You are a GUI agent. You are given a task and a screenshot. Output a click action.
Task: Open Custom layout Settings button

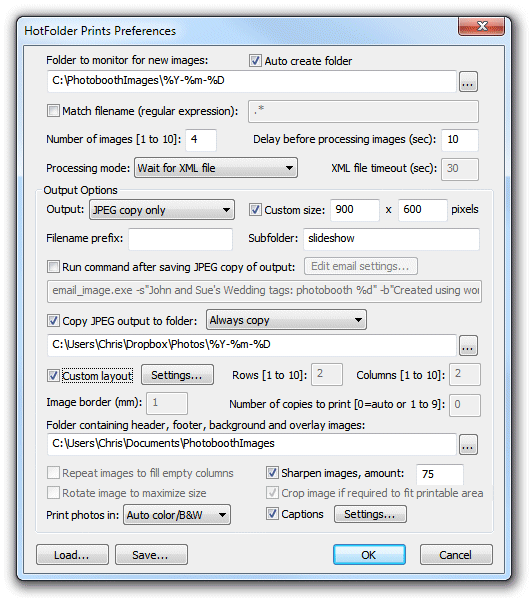[x=177, y=375]
